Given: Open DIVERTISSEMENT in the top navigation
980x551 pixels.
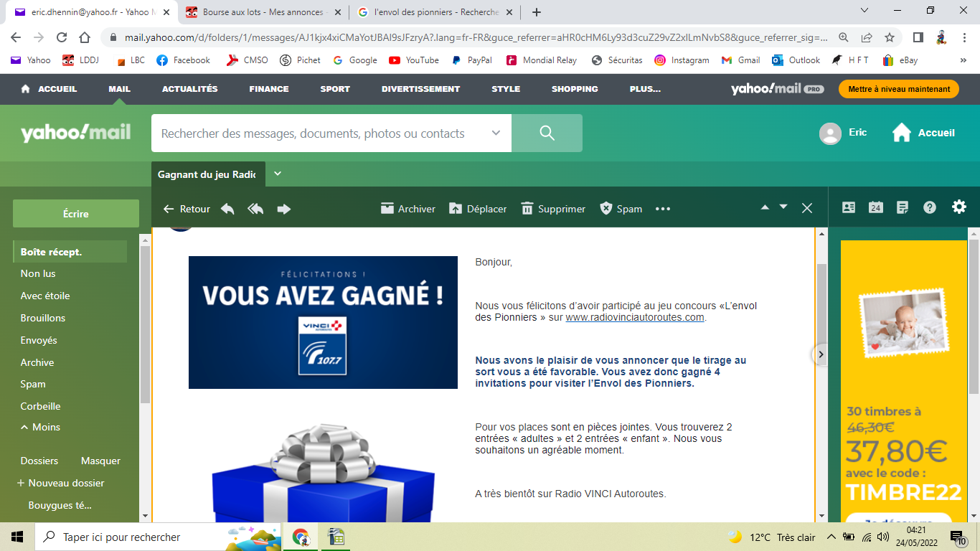Looking at the screenshot, I should coord(420,89).
